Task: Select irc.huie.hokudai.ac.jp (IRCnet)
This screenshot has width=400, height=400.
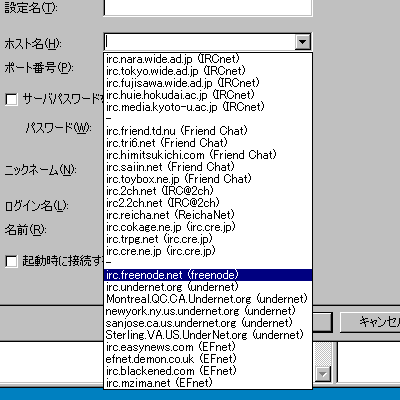Action: click(208, 95)
